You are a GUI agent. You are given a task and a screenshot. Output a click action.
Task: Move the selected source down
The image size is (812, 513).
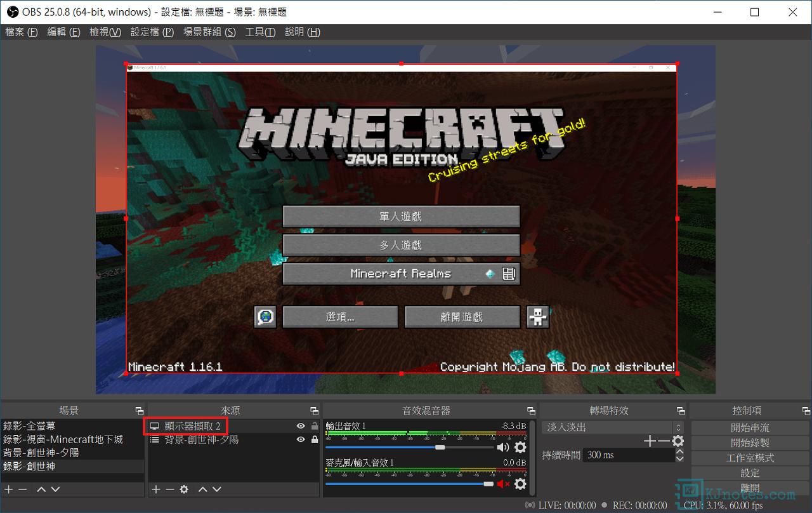[217, 490]
